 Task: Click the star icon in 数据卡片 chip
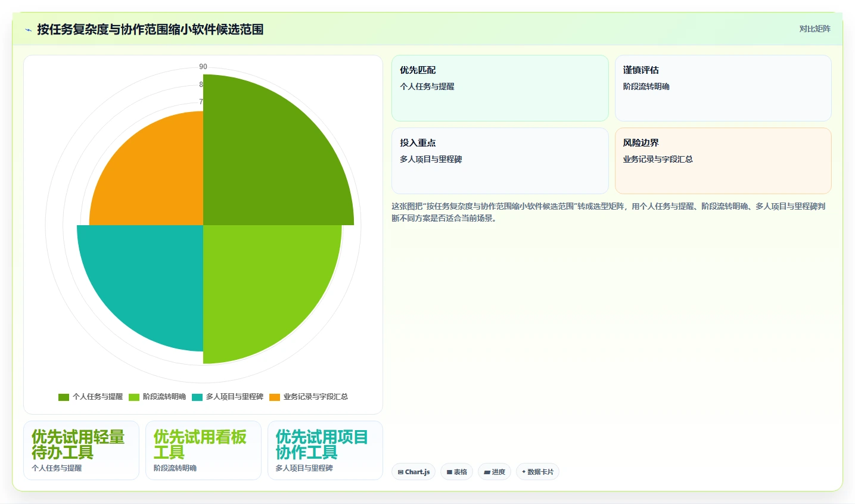tap(524, 472)
